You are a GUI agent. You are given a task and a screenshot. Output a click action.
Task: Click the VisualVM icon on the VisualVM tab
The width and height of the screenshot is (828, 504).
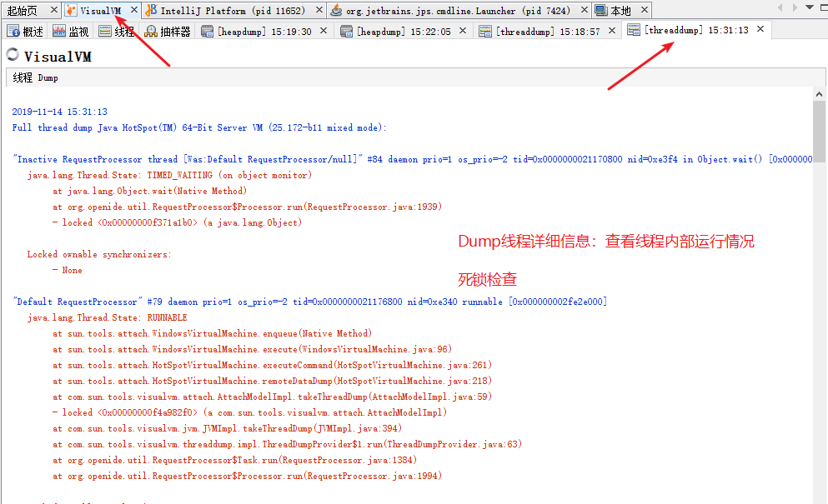click(x=71, y=10)
